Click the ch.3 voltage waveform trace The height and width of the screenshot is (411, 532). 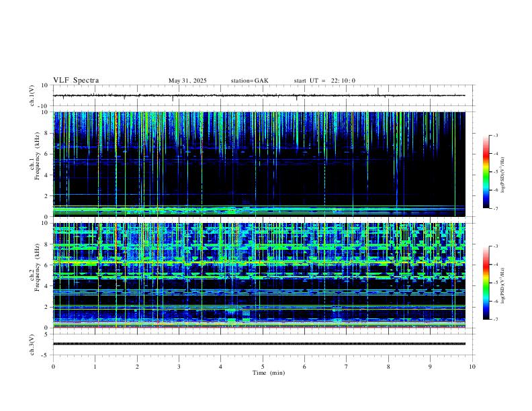coord(259,344)
